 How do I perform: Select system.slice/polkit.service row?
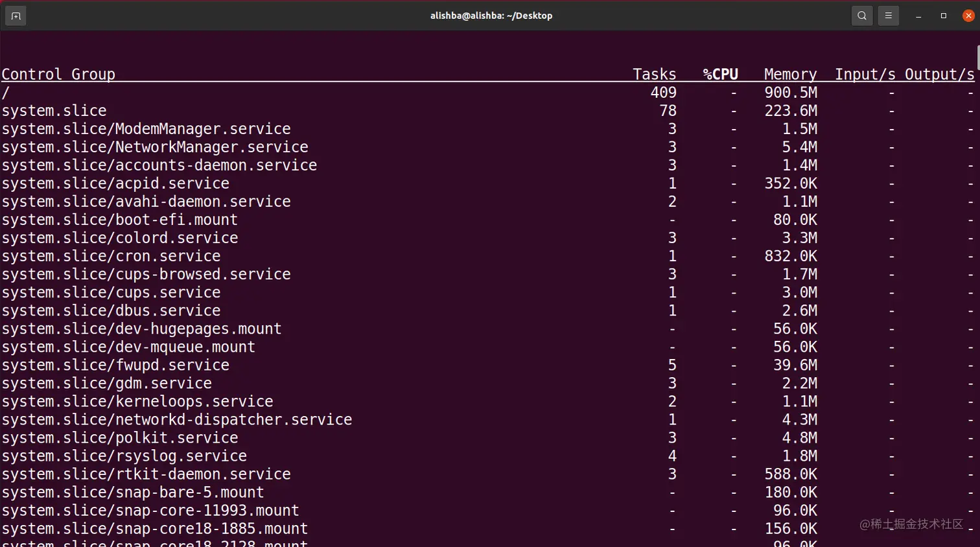click(x=487, y=437)
